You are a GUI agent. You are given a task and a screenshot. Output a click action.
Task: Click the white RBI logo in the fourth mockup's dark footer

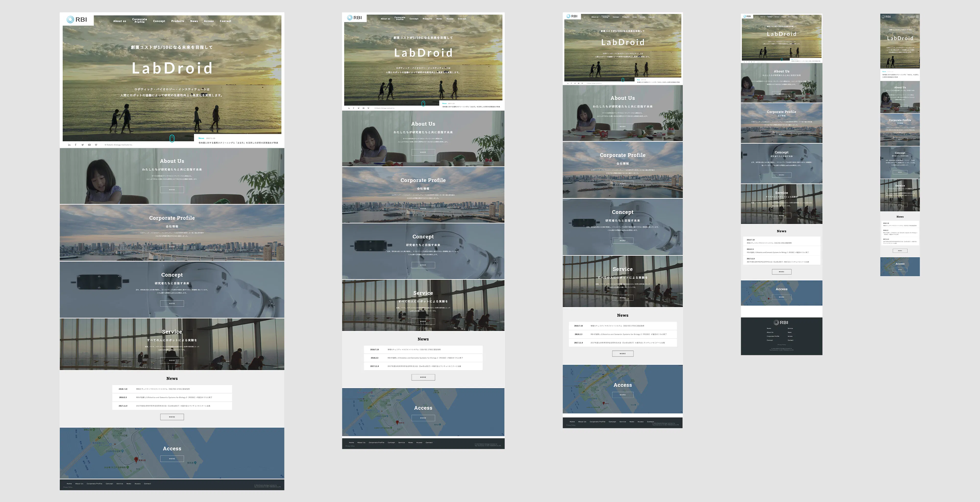pyautogui.click(x=781, y=322)
